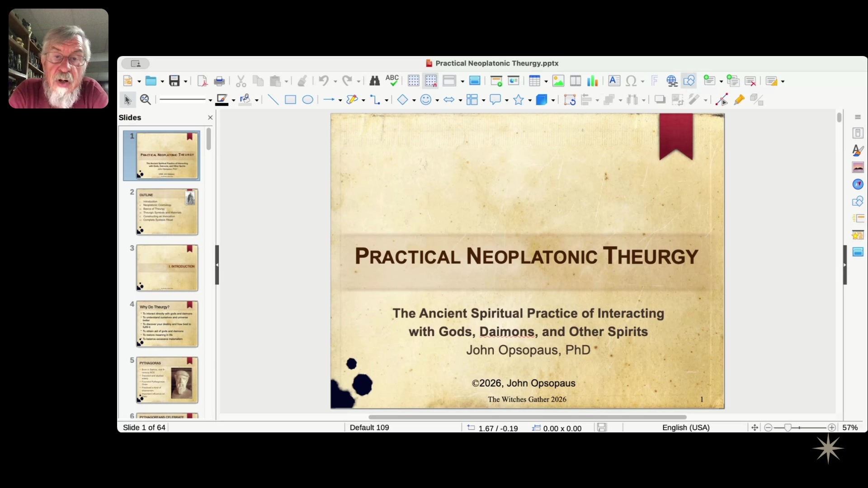Insert a chart via the Chart icon
This screenshot has height=488, width=868.
592,81
